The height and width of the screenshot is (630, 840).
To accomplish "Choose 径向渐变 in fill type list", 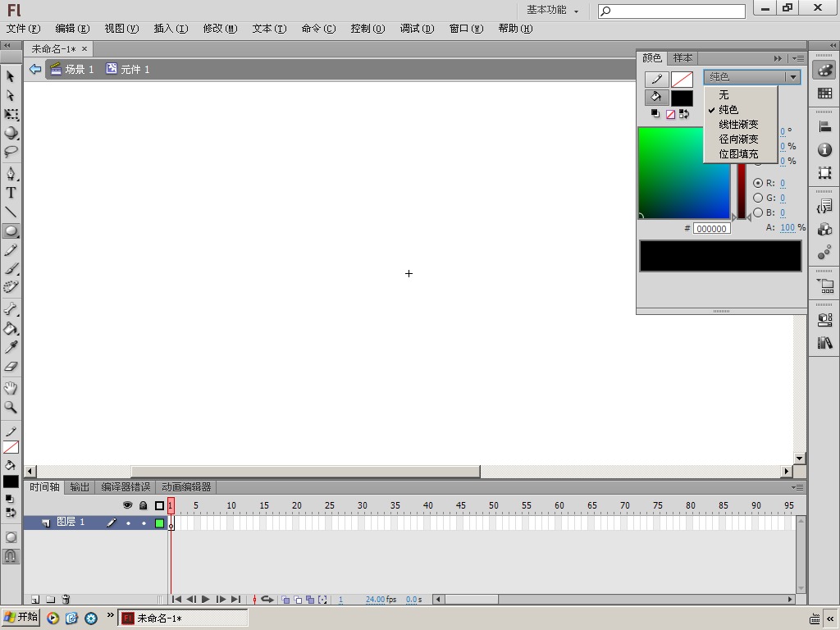I will (x=741, y=139).
